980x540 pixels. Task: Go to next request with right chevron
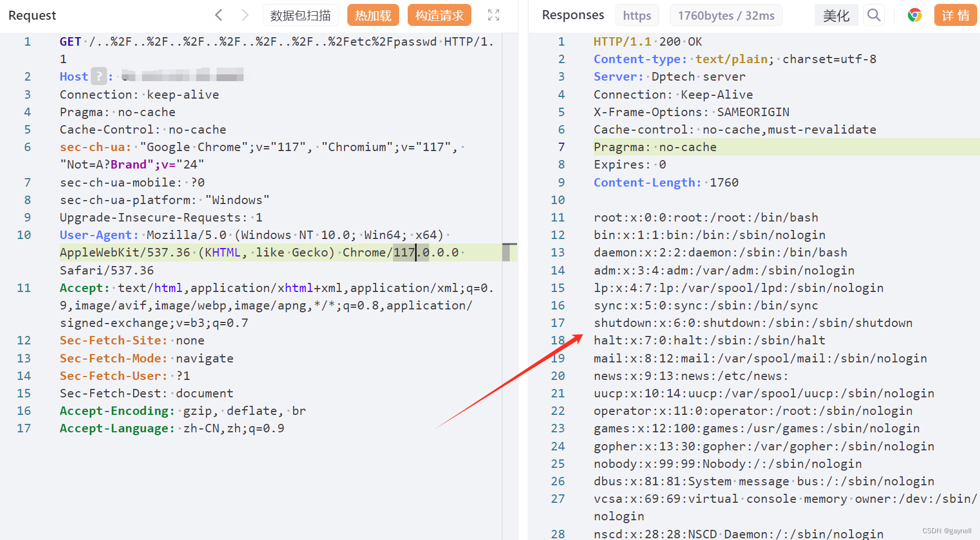(x=245, y=15)
